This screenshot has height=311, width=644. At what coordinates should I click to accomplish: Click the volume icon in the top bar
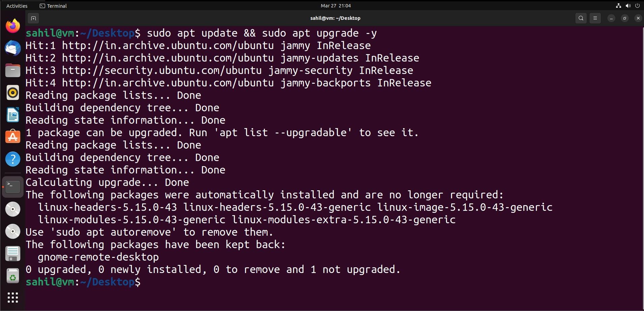(628, 6)
